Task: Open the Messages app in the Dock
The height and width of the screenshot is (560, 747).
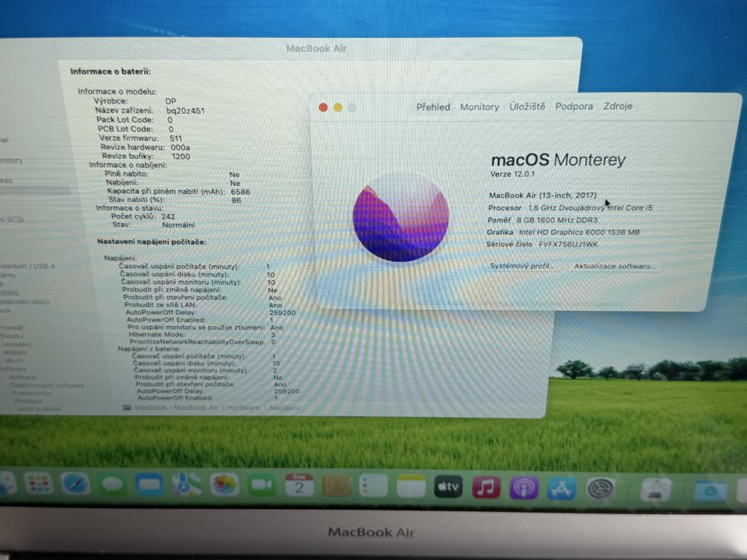Action: [112, 485]
